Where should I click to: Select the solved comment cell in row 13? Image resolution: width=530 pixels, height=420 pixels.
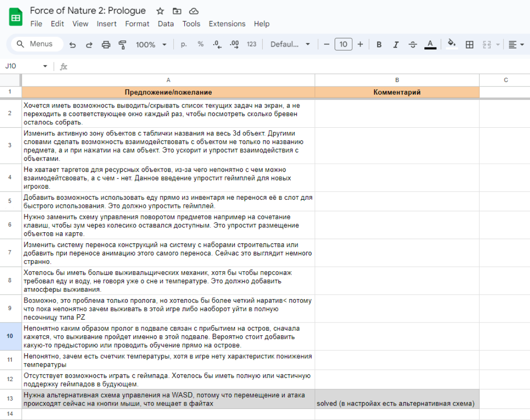(x=397, y=398)
